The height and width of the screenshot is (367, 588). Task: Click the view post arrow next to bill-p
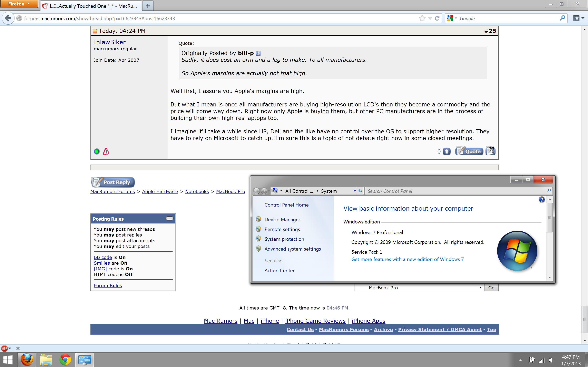coord(258,53)
